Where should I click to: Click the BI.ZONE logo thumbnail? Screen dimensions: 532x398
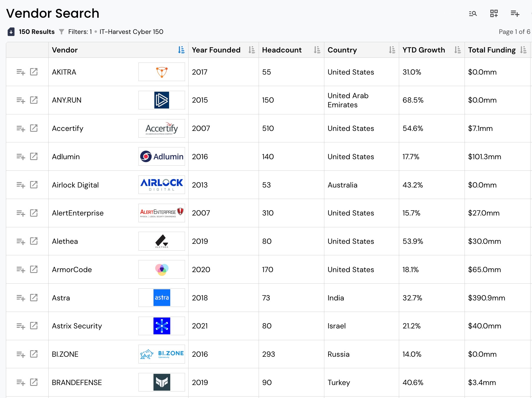coord(162,354)
